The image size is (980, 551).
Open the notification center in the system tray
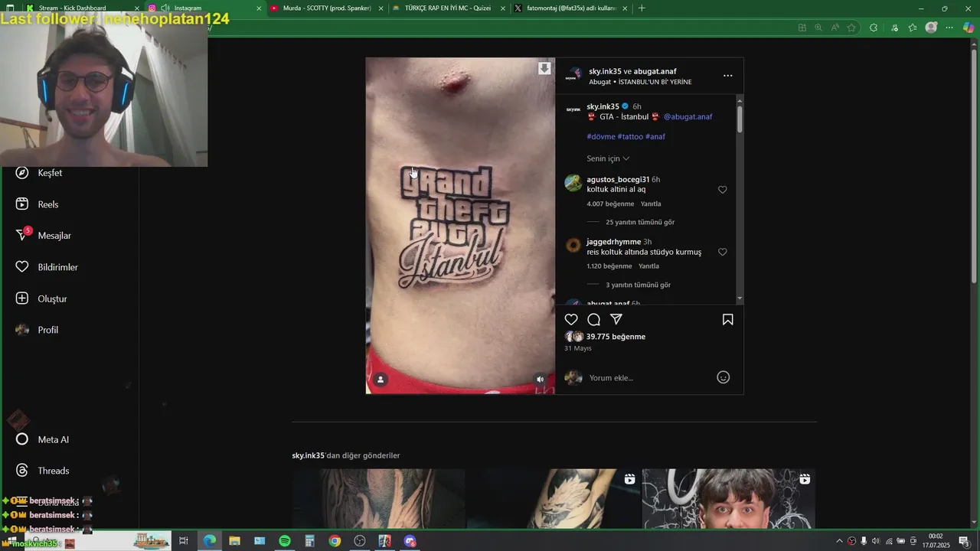click(964, 541)
